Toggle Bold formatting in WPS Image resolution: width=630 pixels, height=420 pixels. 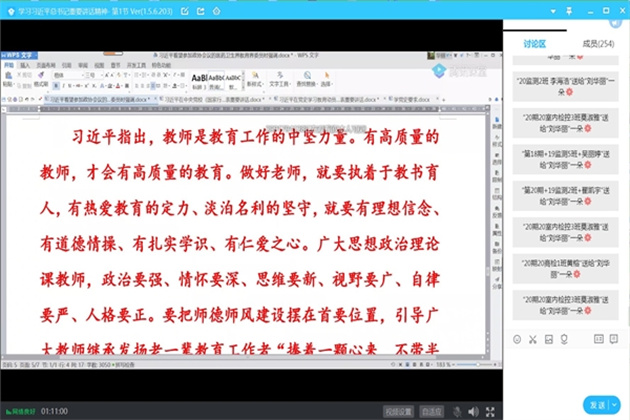(x=56, y=86)
